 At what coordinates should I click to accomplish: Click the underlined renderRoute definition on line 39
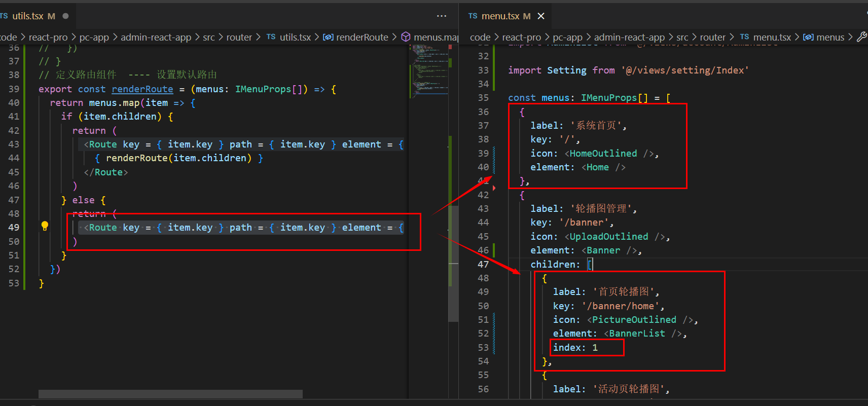pyautogui.click(x=142, y=89)
